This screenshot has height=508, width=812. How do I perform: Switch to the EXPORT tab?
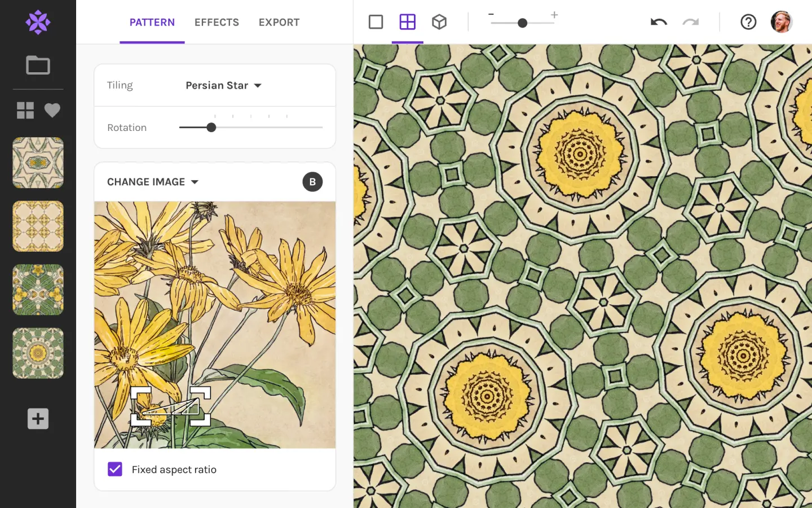(x=279, y=22)
